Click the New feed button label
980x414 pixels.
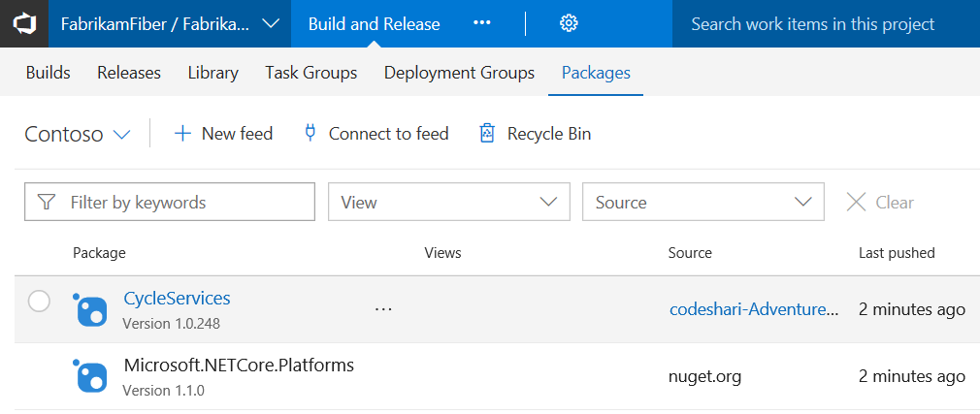[x=237, y=134]
